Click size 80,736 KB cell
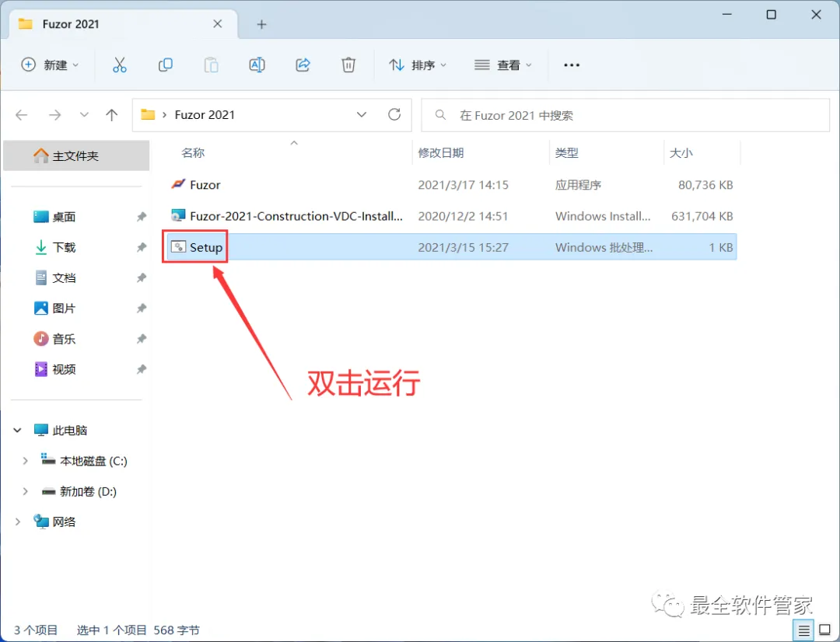This screenshot has height=642, width=840. (x=705, y=185)
